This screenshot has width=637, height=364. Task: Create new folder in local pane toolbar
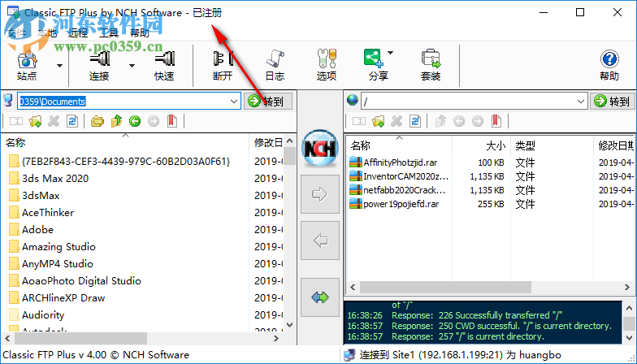(x=35, y=121)
